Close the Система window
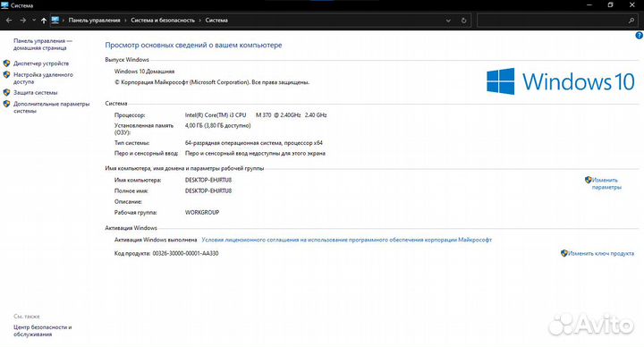 click(632, 5)
